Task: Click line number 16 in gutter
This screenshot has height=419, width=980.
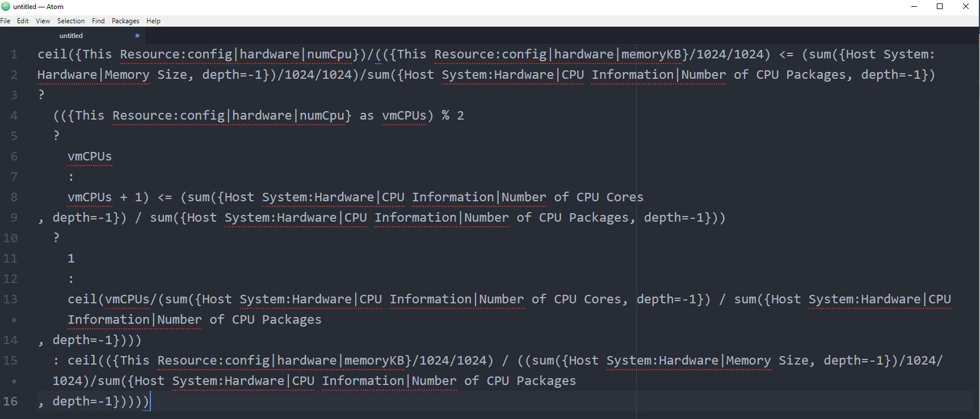Action: click(x=10, y=401)
